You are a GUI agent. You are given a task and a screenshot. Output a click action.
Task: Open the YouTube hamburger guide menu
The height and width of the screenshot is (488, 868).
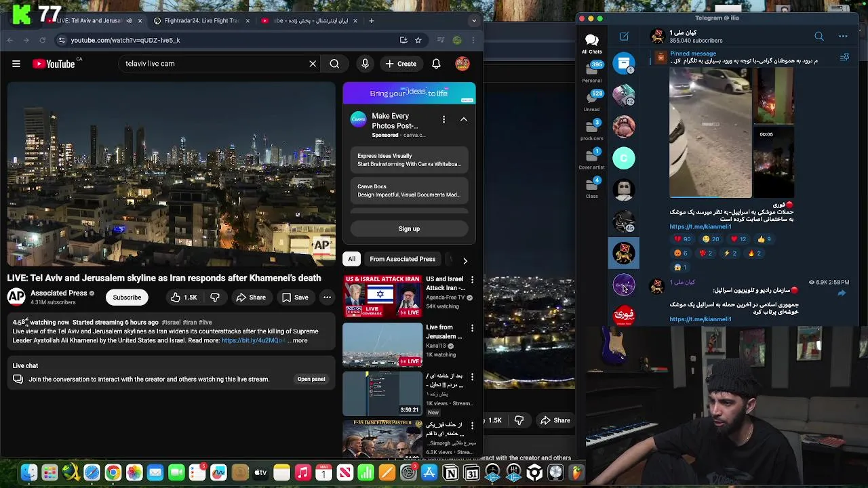[16, 64]
